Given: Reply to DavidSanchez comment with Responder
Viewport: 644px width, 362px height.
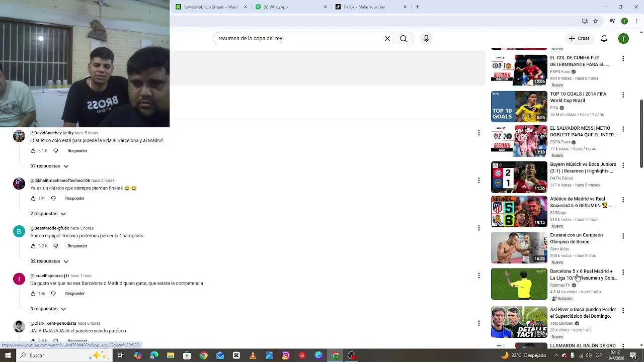Looking at the screenshot, I should [77, 151].
